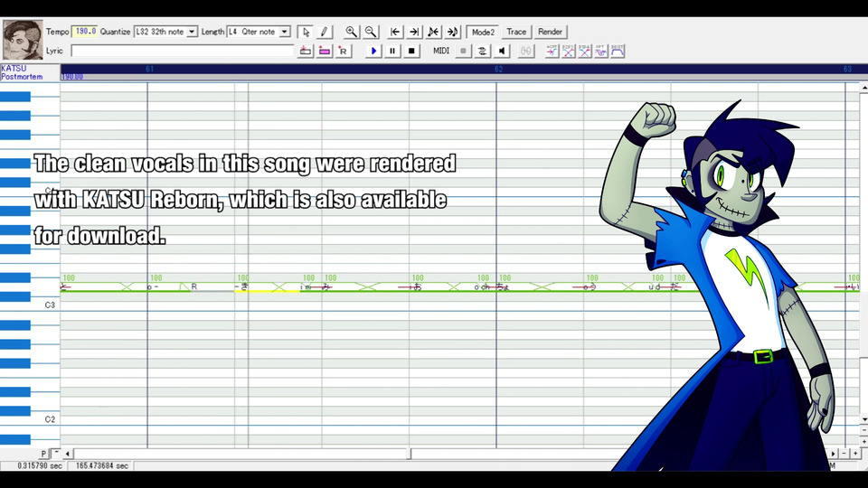Click the vertical scrollbar up arrow
The image size is (868, 488).
pyautogui.click(x=863, y=88)
